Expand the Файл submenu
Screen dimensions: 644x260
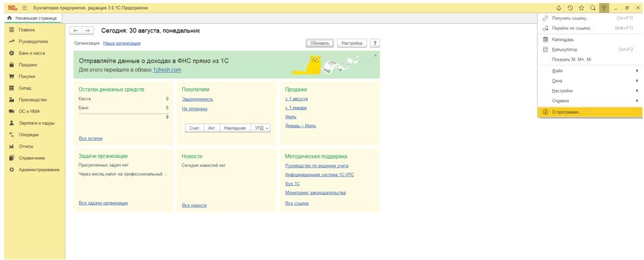(x=590, y=71)
